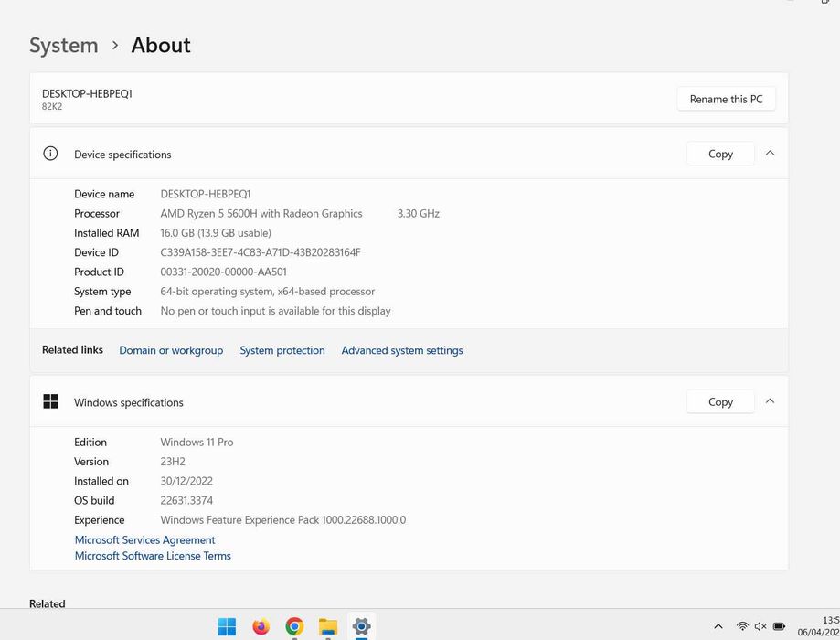
Task: Collapse the Device specifications section
Action: click(770, 154)
